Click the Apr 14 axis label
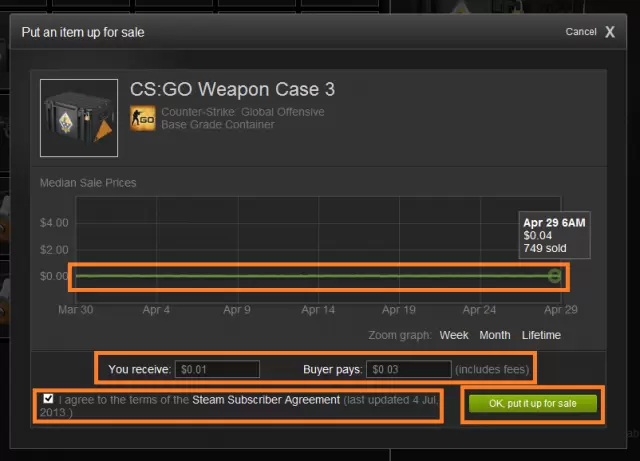 [318, 310]
